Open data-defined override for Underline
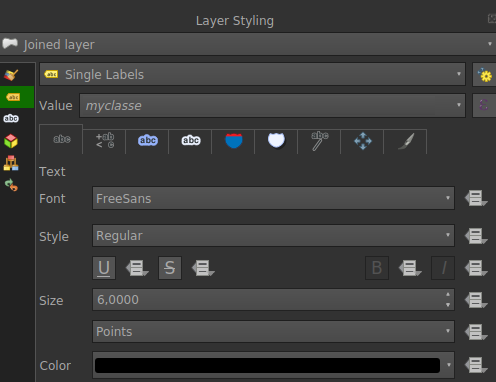496x382 pixels. coord(137,268)
